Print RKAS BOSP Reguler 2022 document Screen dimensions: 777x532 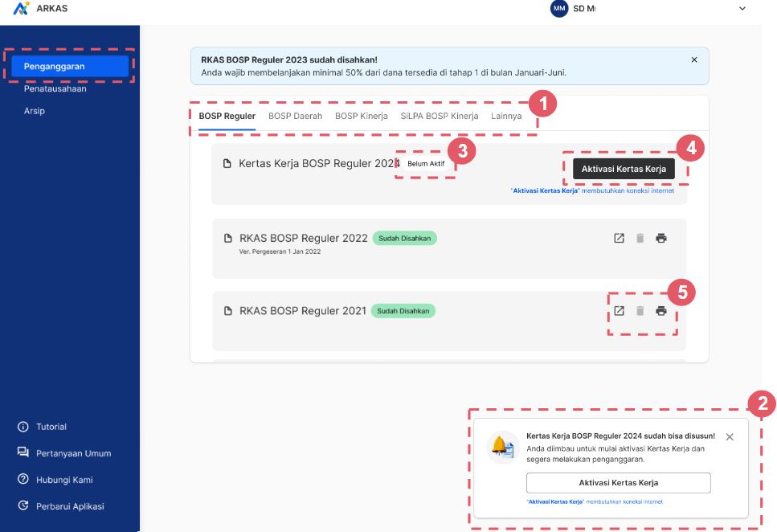point(661,238)
